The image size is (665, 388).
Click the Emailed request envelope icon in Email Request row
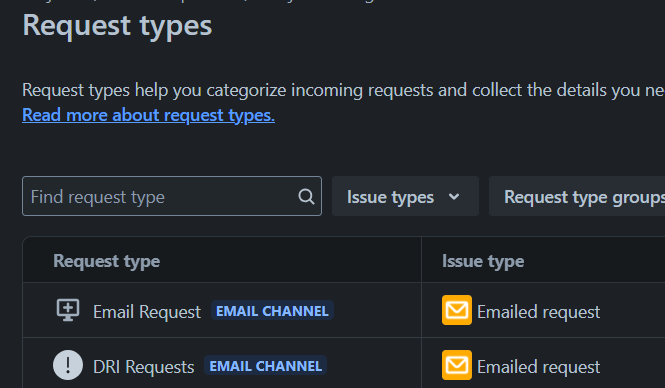coord(457,310)
